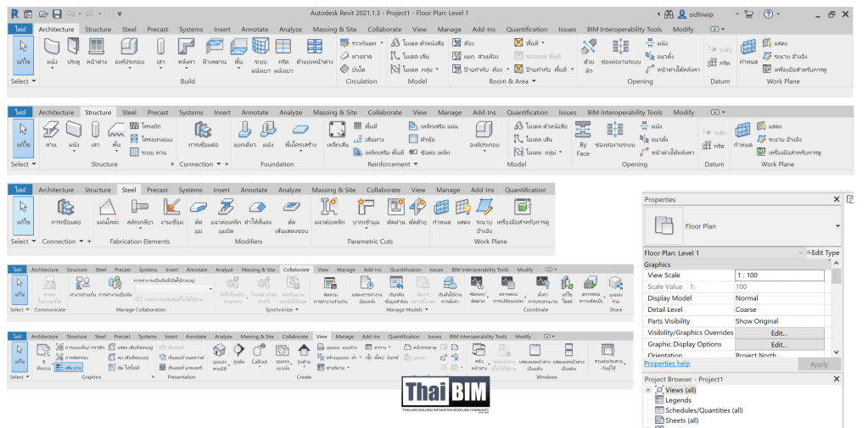This screenshot has height=428, width=868.
Task: Open the Help question mark icon
Action: click(x=769, y=14)
